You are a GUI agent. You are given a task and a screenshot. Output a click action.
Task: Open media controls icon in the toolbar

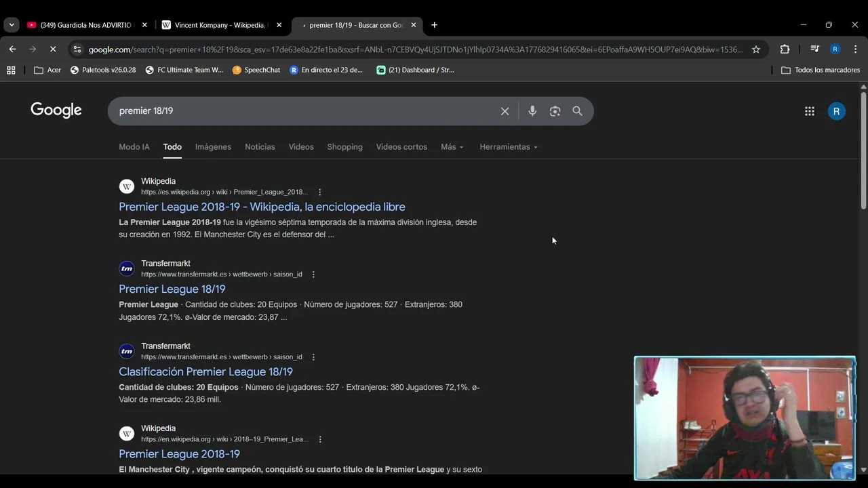[814, 49]
